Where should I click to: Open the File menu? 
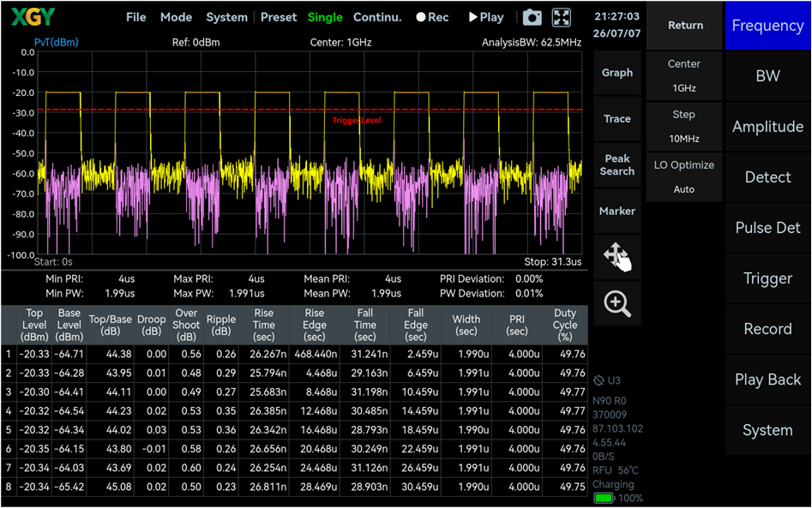point(135,17)
